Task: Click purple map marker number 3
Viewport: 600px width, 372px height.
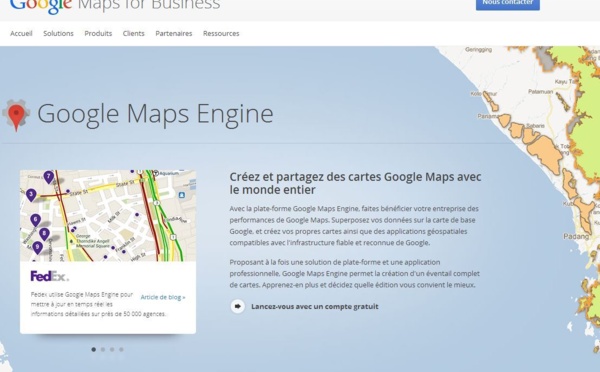Action: pyautogui.click(x=31, y=195)
